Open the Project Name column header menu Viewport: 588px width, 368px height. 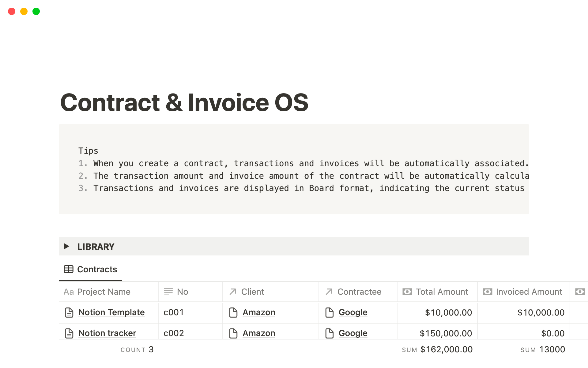coord(104,292)
